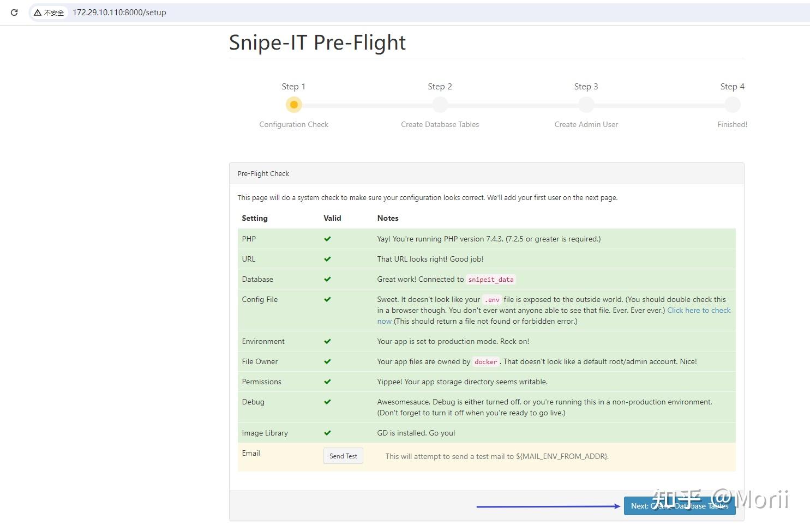Viewport: 810px width, 532px height.
Task: Click the Database valid checkmark icon
Action: (x=327, y=279)
